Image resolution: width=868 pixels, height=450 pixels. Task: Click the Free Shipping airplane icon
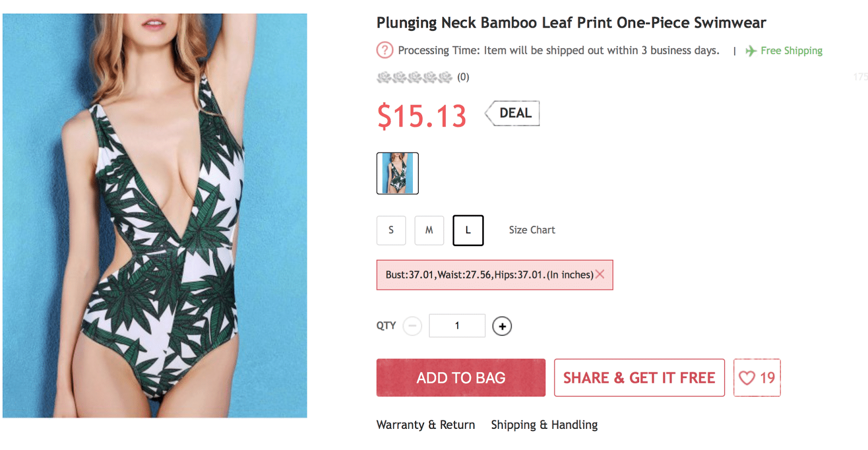tap(751, 51)
